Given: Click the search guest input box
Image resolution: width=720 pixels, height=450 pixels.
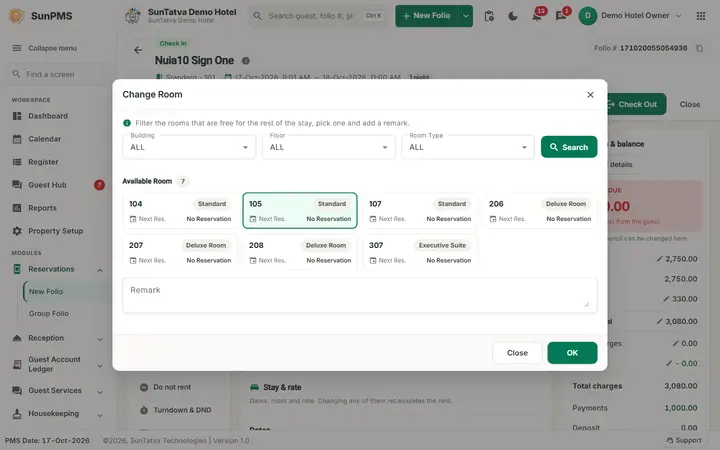Looking at the screenshot, I should click(319, 16).
